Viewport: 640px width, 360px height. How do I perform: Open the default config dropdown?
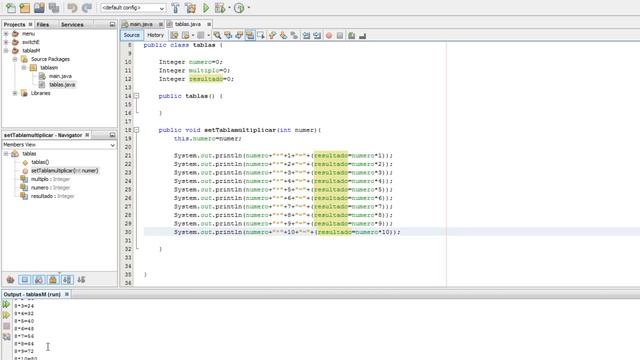[133, 8]
